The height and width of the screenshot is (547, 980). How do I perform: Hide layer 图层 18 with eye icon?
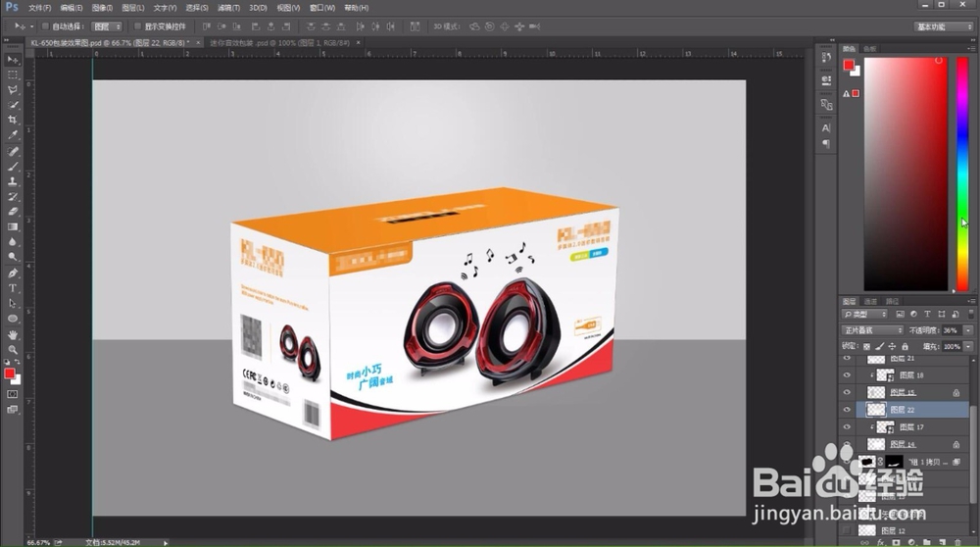pyautogui.click(x=847, y=375)
